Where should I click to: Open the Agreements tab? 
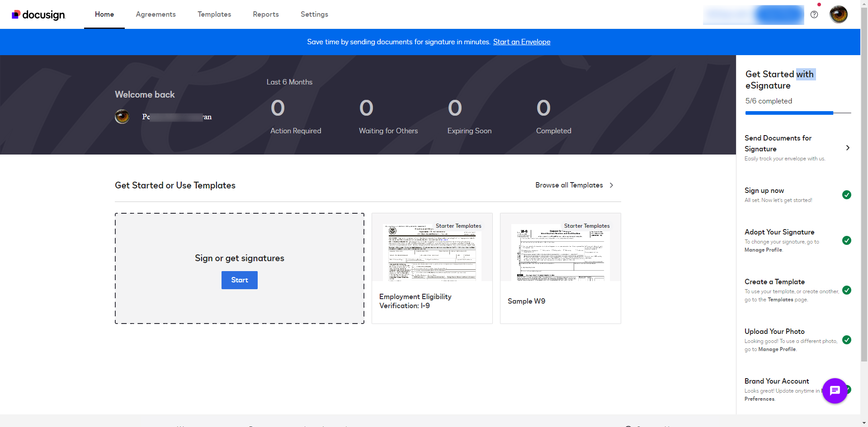pyautogui.click(x=156, y=14)
